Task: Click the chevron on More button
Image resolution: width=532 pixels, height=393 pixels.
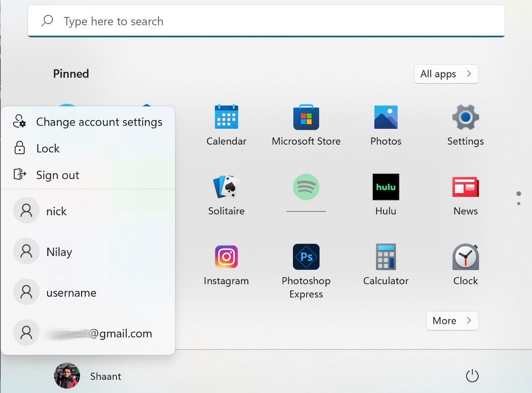Action: 469,320
